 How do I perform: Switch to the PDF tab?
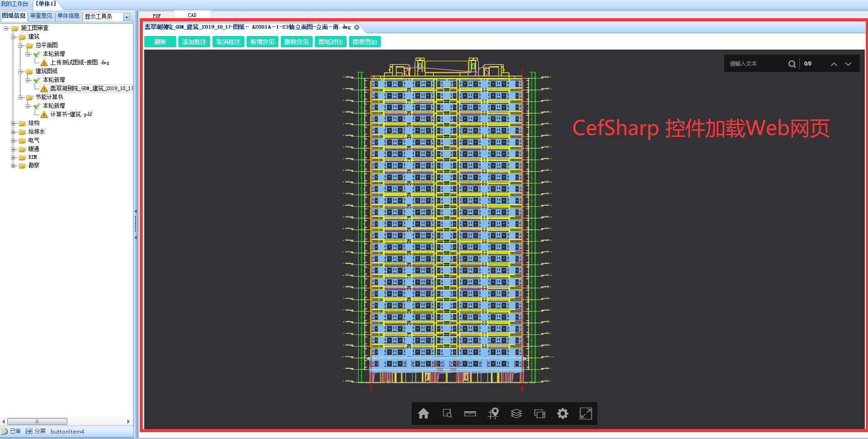tap(156, 15)
